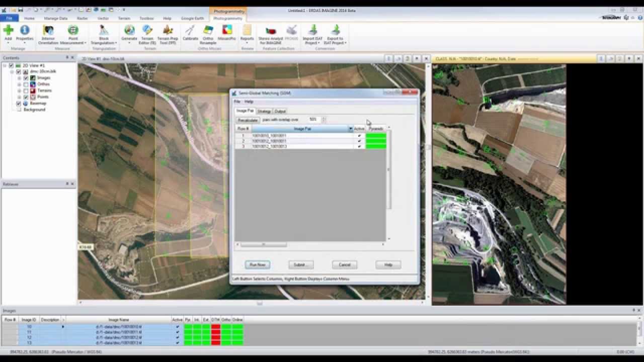Collapse the 2D View #1 tree node
The width and height of the screenshot is (644, 362).
5,65
